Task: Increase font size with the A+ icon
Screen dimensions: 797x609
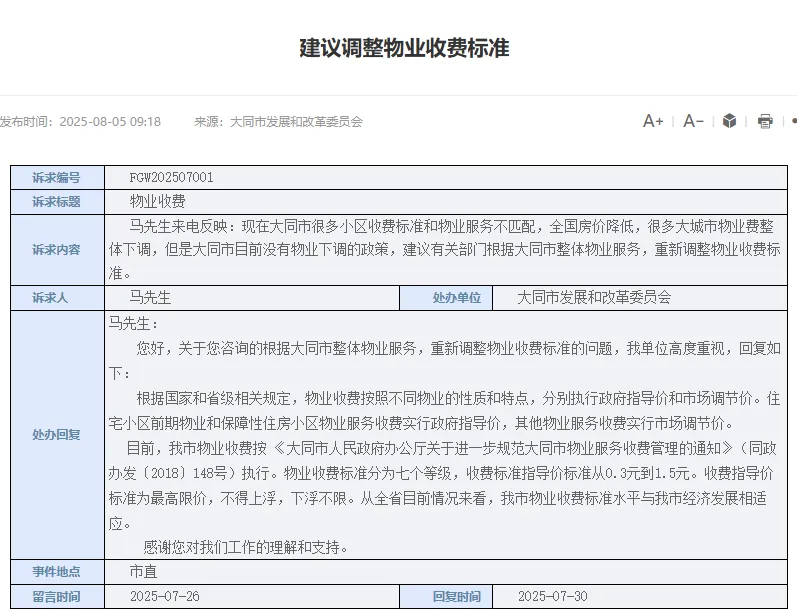Action: [x=653, y=121]
